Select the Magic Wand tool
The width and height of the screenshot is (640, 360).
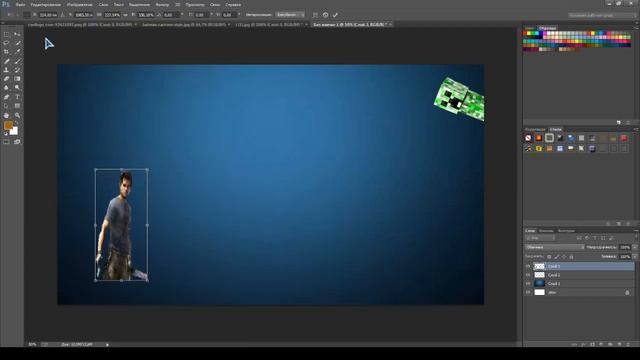click(17, 43)
